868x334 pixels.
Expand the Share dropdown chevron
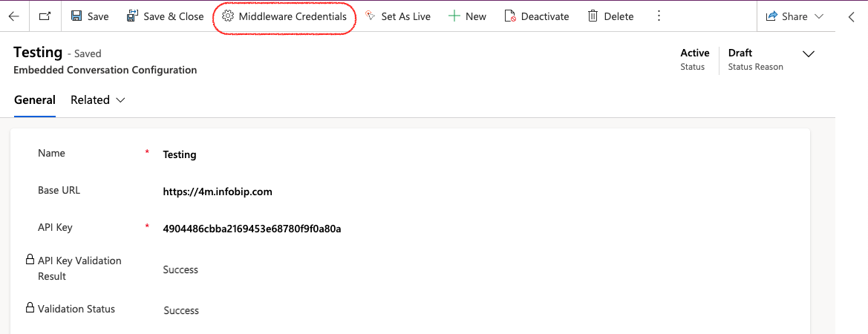tap(819, 16)
